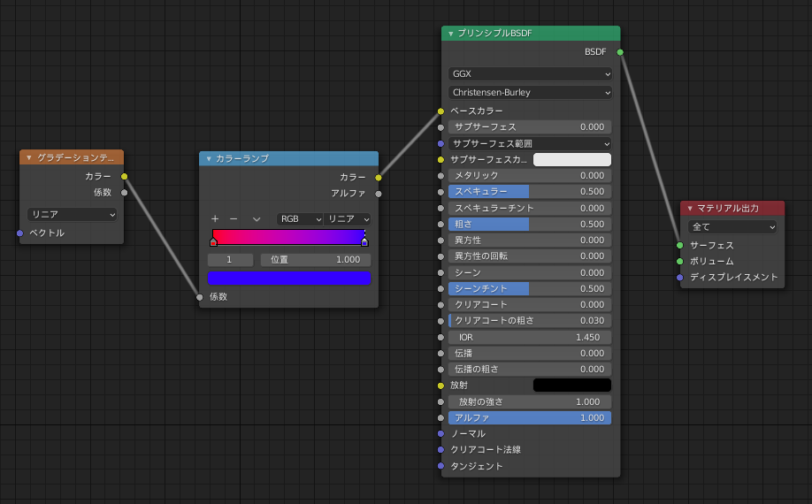Viewport: 812px width, 504px height.
Task: Select the プリンシプルBSDF node header title
Action: pos(494,33)
